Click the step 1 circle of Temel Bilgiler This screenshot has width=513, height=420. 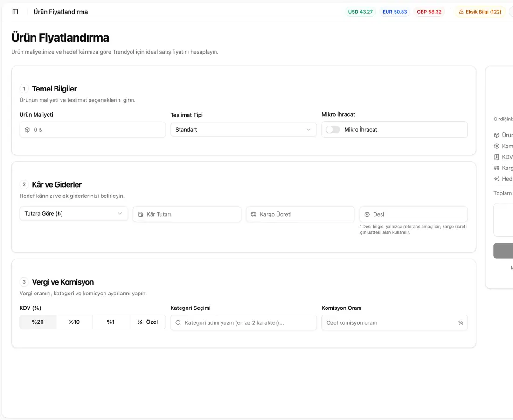click(x=24, y=89)
